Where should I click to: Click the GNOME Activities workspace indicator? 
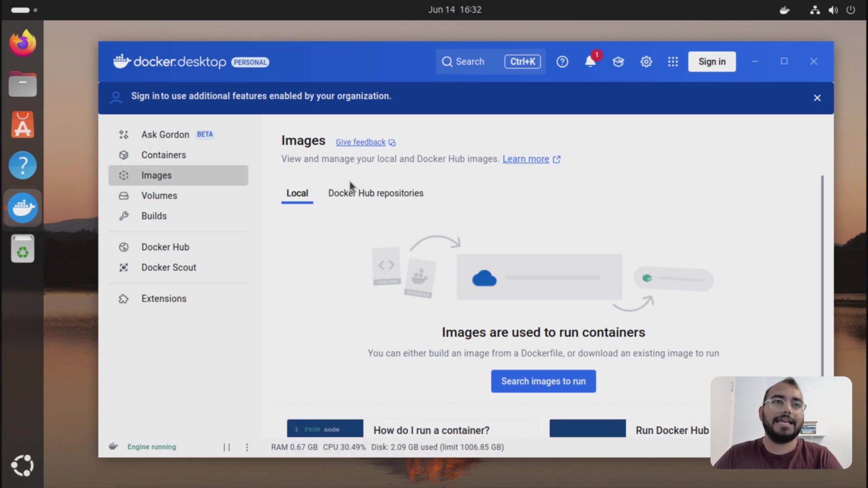point(24,10)
